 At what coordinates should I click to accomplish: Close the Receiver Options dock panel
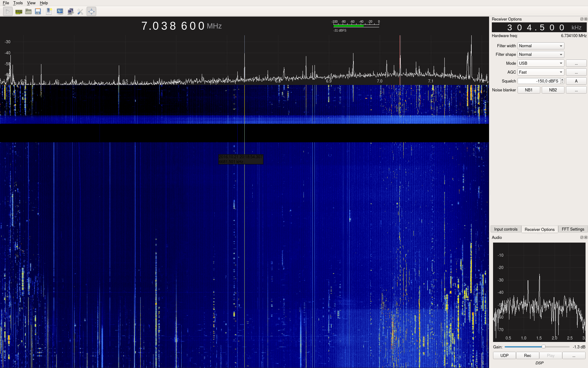(586, 19)
